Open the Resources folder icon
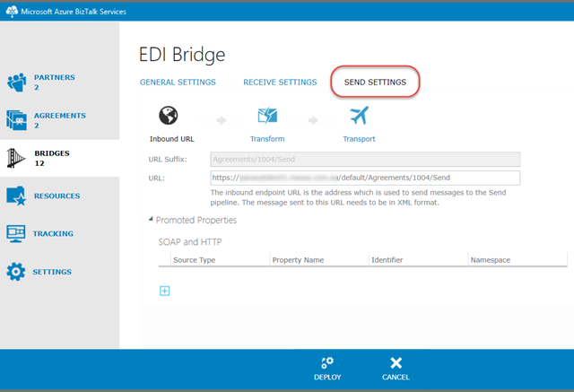Screen dimensions: 574x392 click(x=18, y=196)
